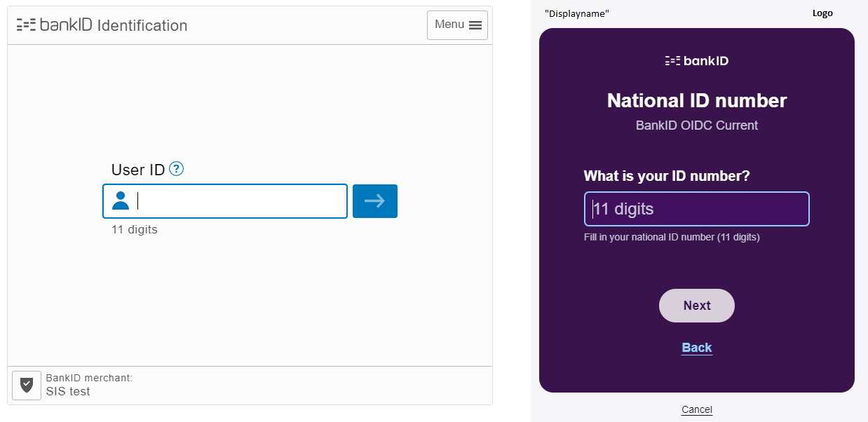This screenshot has height=422, width=868.
Task: Click the person icon in User ID field
Action: 121,200
